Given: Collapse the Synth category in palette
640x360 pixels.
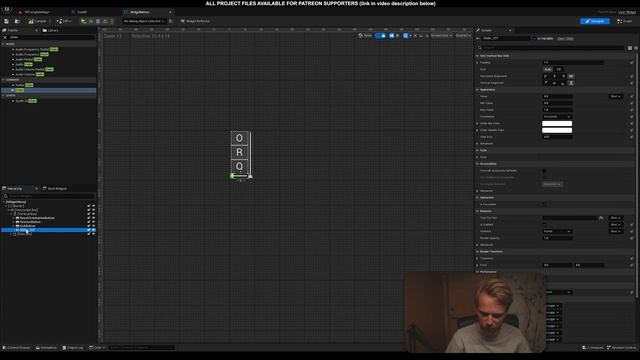Looking at the screenshot, I should [x=4, y=96].
